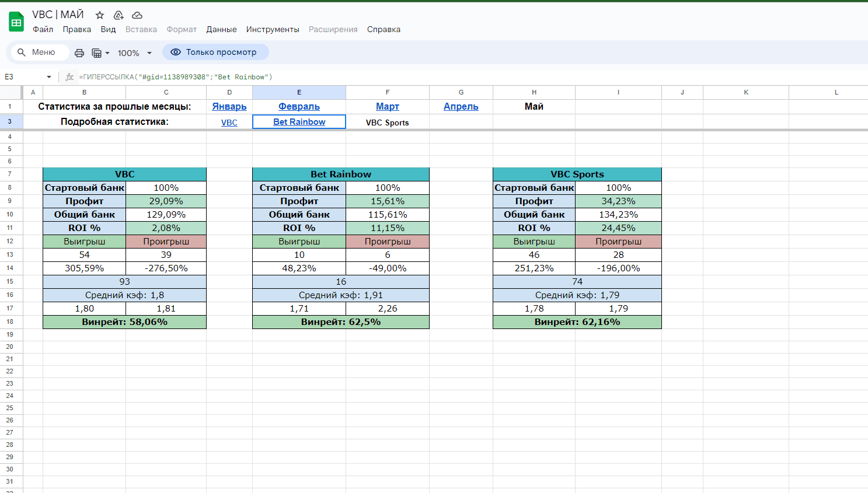The height and width of the screenshot is (493, 868).
Task: Select the 251,23% winnings cell
Action: click(534, 268)
